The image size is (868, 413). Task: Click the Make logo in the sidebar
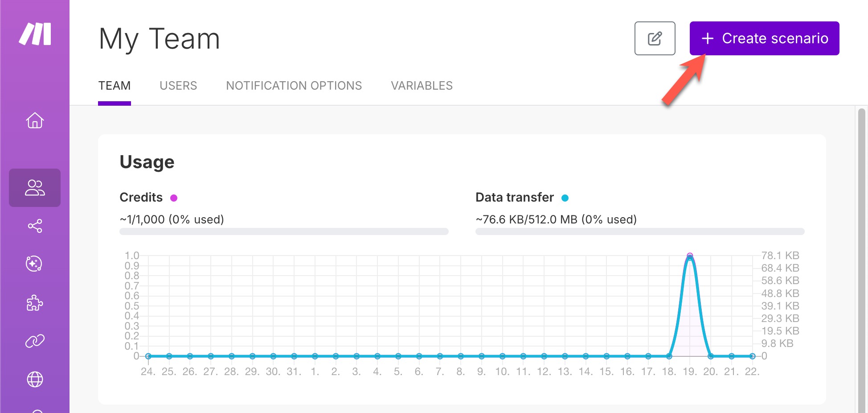[35, 34]
